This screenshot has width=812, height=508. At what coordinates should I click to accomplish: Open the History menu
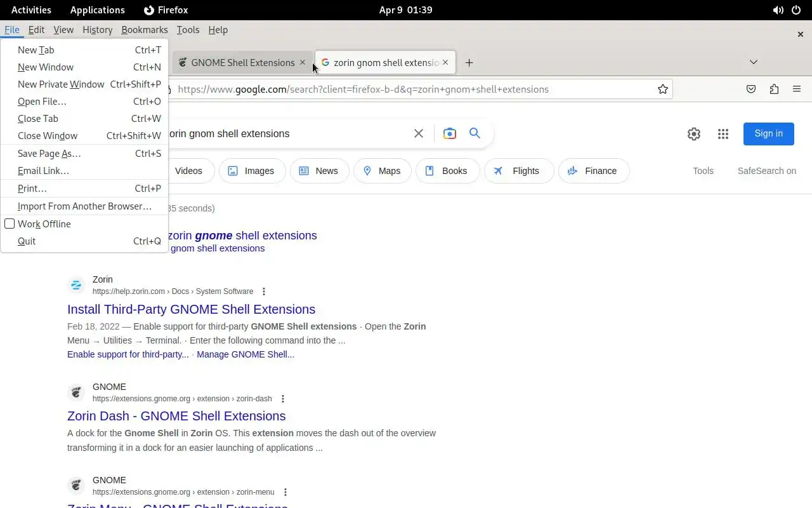coord(97,30)
